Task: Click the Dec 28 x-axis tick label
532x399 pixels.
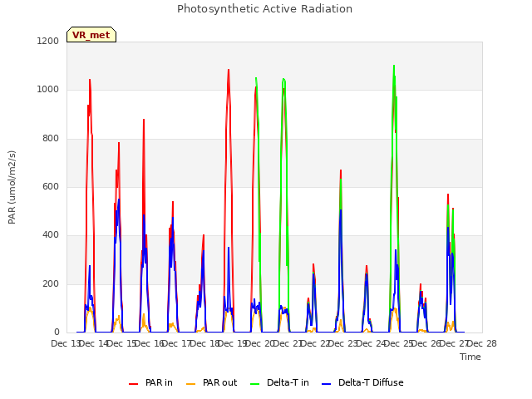Action: pyautogui.click(x=482, y=343)
